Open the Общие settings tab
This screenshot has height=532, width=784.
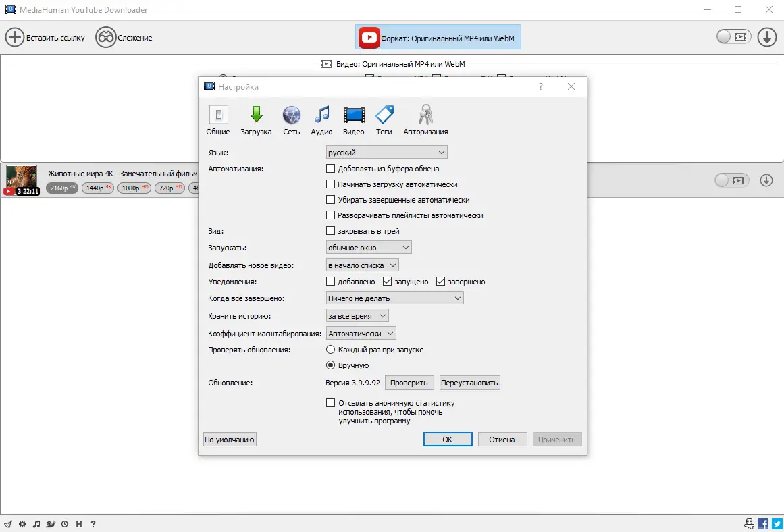pos(218,120)
